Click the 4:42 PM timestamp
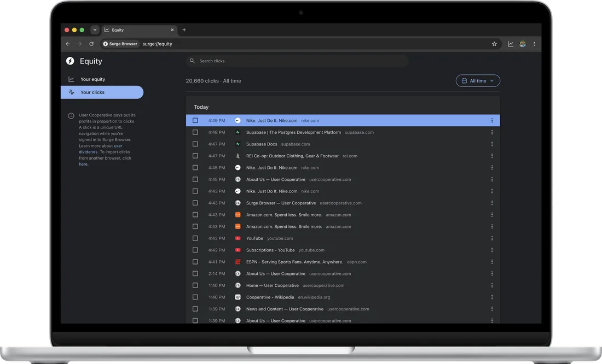Viewport: 602px width, 364px height. [217, 250]
